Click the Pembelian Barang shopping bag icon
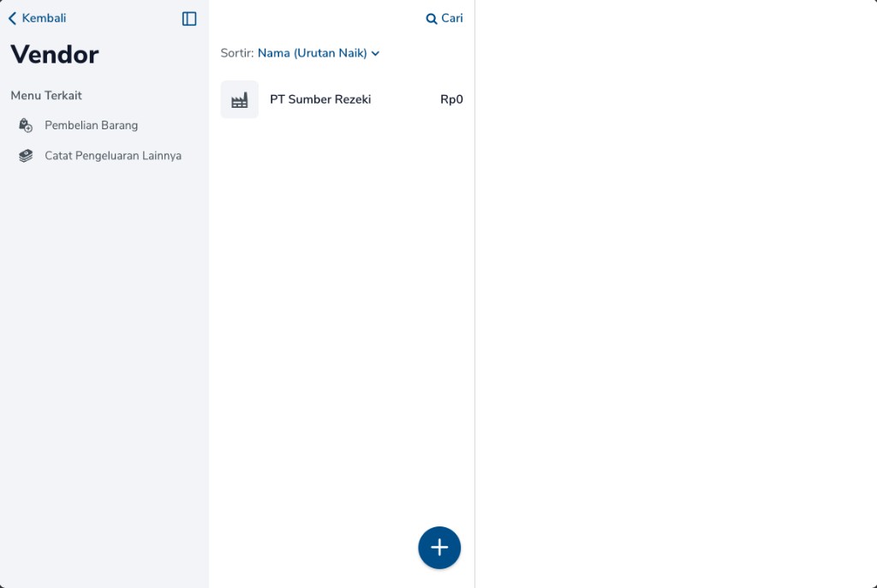This screenshot has width=877, height=588. click(x=26, y=125)
